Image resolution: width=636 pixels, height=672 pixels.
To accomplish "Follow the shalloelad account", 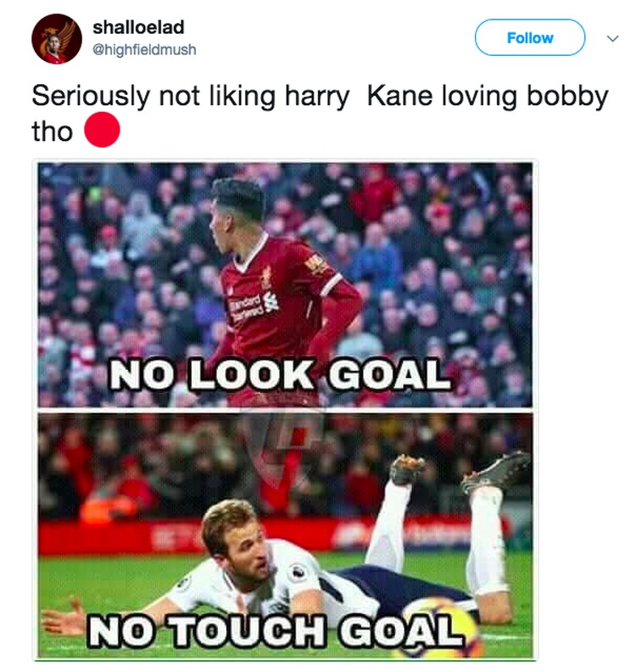I will tap(530, 37).
